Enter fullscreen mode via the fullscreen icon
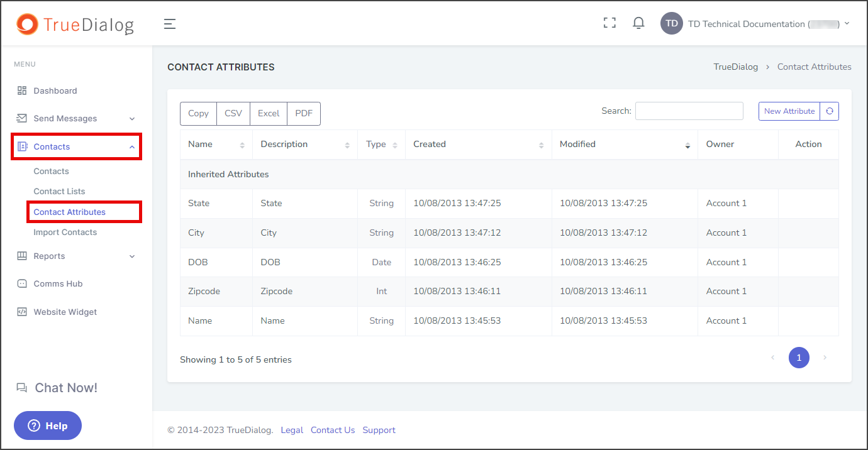 [609, 23]
